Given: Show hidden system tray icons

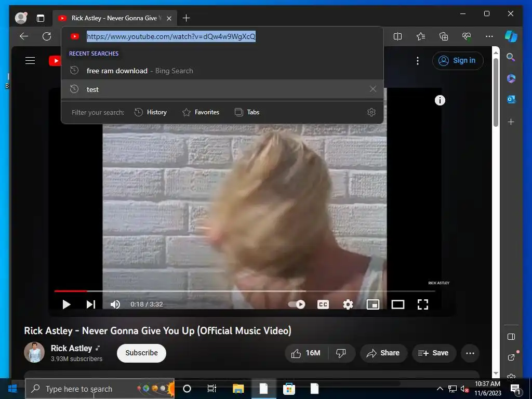Looking at the screenshot, I should (x=440, y=389).
